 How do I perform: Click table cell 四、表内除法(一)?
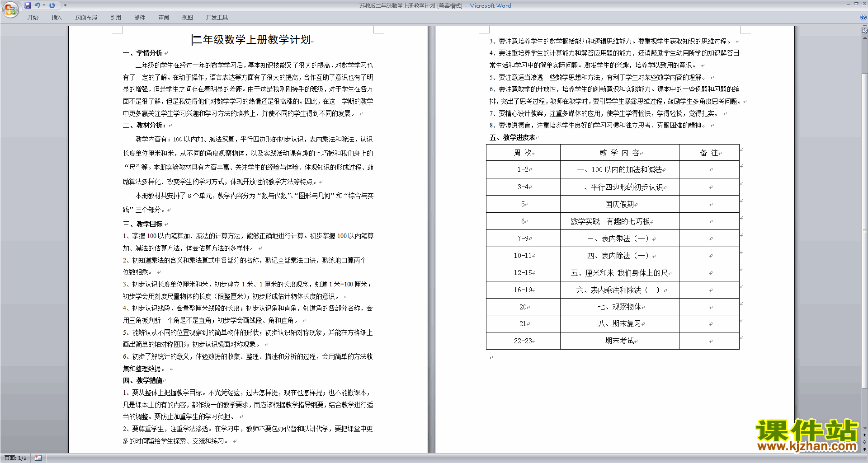pos(619,255)
